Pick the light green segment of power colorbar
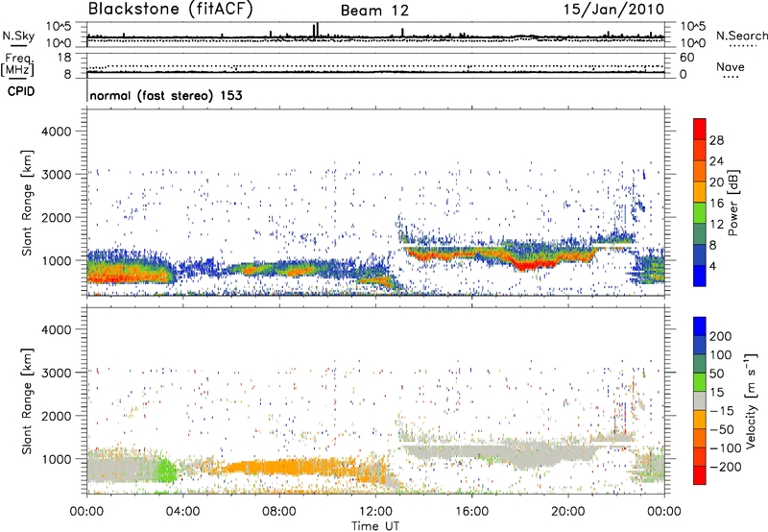Image resolution: width=768 pixels, height=532 pixels. (700, 213)
